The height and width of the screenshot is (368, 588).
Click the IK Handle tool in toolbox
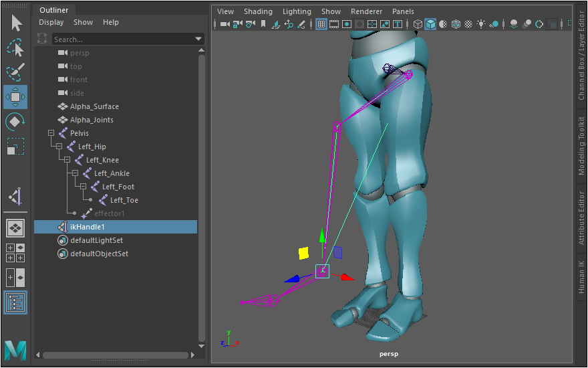(x=15, y=197)
